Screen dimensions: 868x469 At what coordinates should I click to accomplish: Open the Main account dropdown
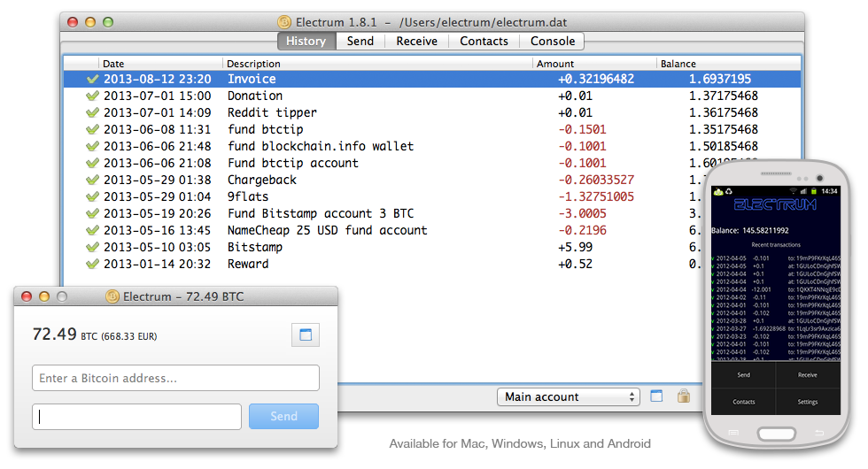tap(568, 396)
